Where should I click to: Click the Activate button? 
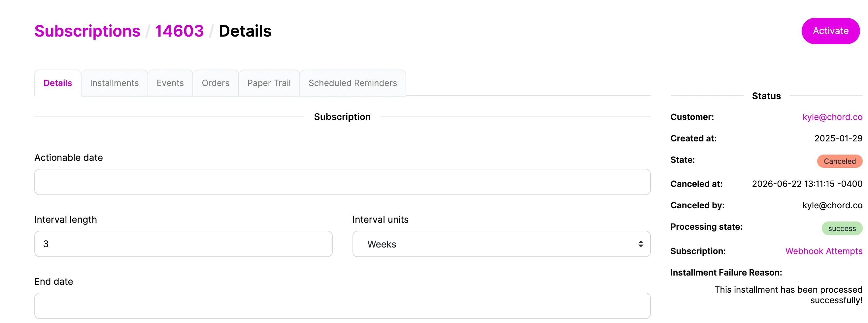coord(830,31)
